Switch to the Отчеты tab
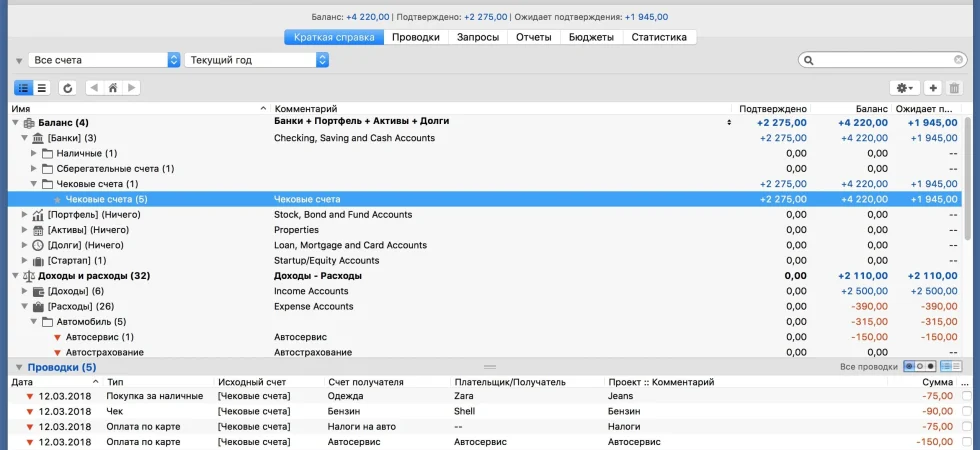The height and width of the screenshot is (450, 980). [x=534, y=37]
